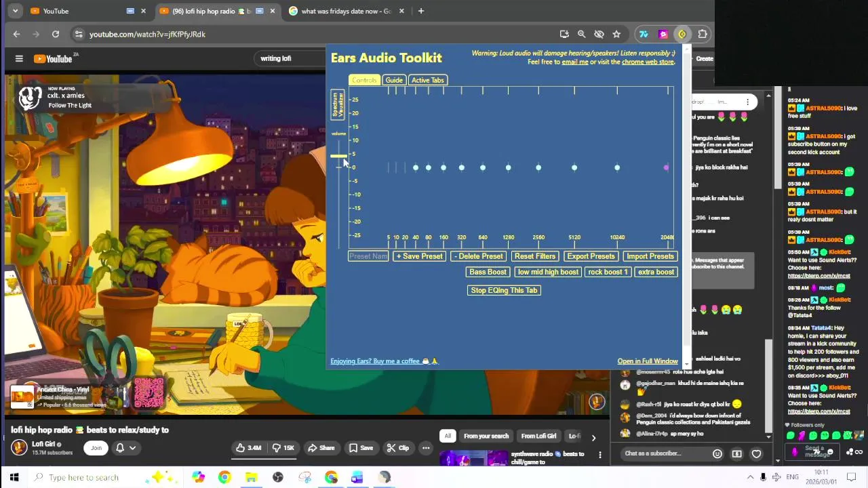Image resolution: width=868 pixels, height=488 pixels.
Task: Dislike the video showing 15K
Action: point(283,448)
